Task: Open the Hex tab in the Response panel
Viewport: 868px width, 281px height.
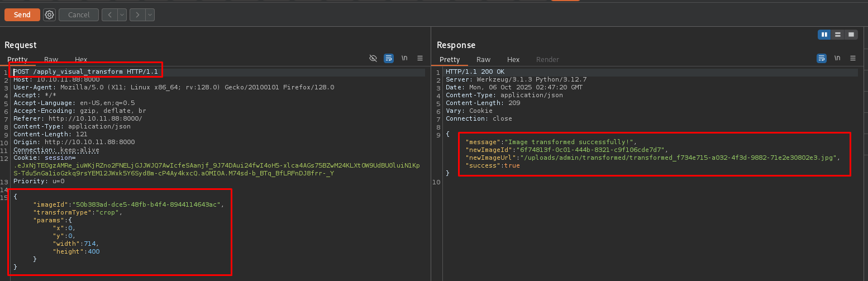Action: 513,59
